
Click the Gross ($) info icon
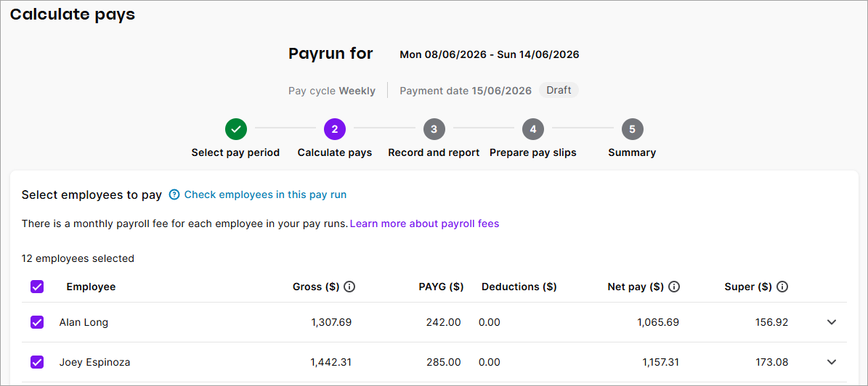tap(349, 287)
